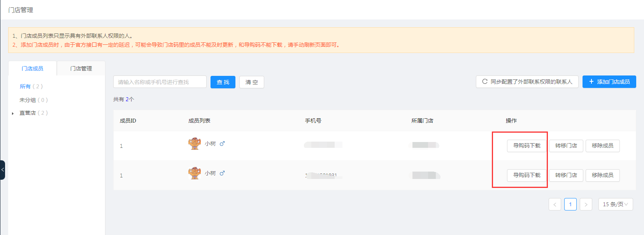Select 所有 (2) group
The image size is (644, 235).
(x=31, y=86)
